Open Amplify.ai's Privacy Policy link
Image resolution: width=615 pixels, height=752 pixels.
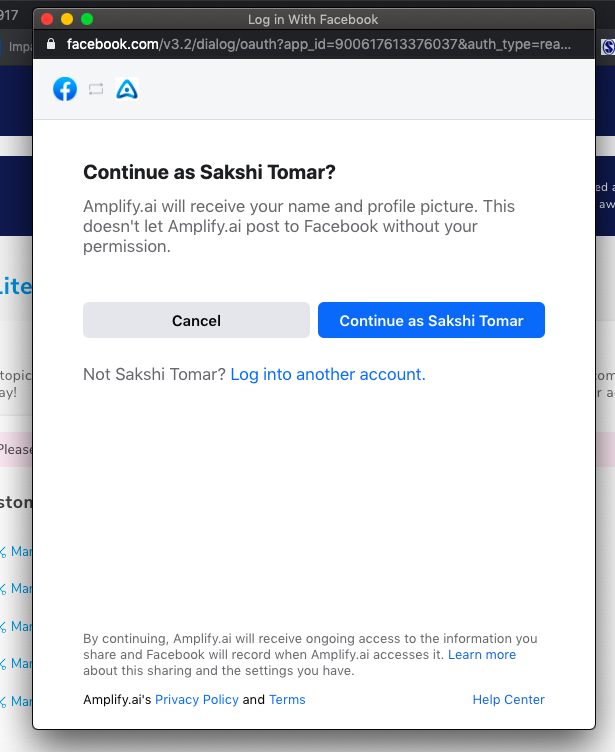[x=197, y=700]
